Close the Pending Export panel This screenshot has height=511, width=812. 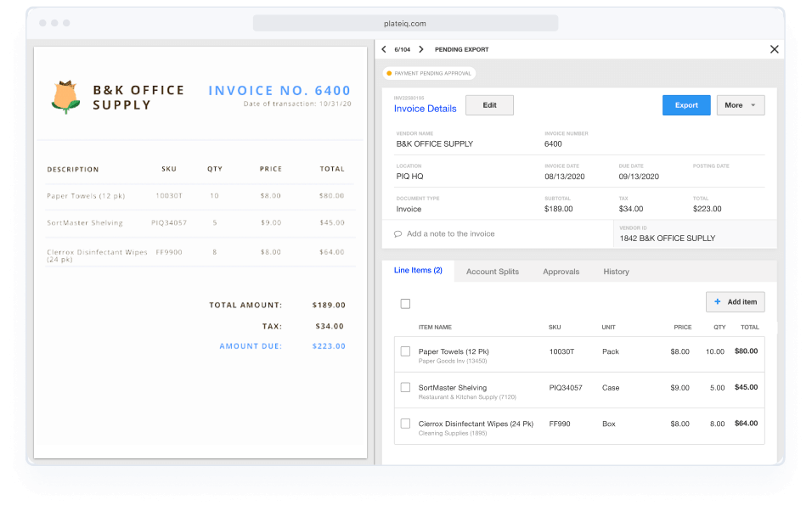[x=774, y=49]
